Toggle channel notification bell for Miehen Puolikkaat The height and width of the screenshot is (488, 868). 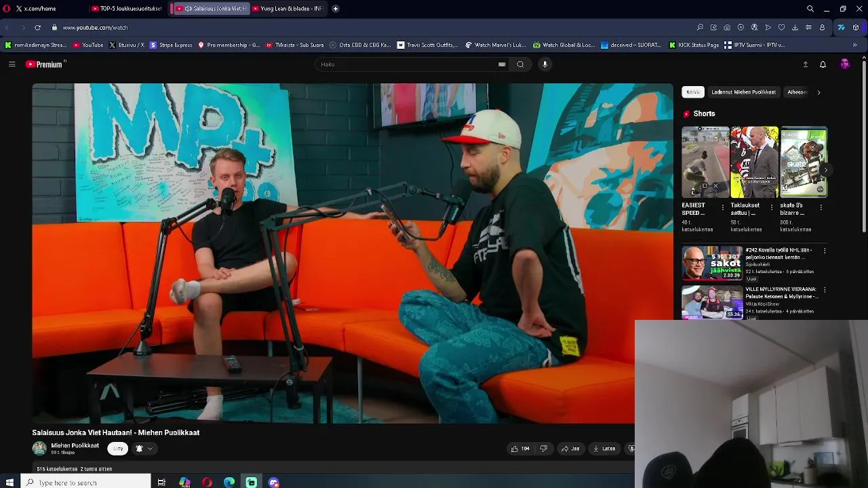[x=139, y=449]
